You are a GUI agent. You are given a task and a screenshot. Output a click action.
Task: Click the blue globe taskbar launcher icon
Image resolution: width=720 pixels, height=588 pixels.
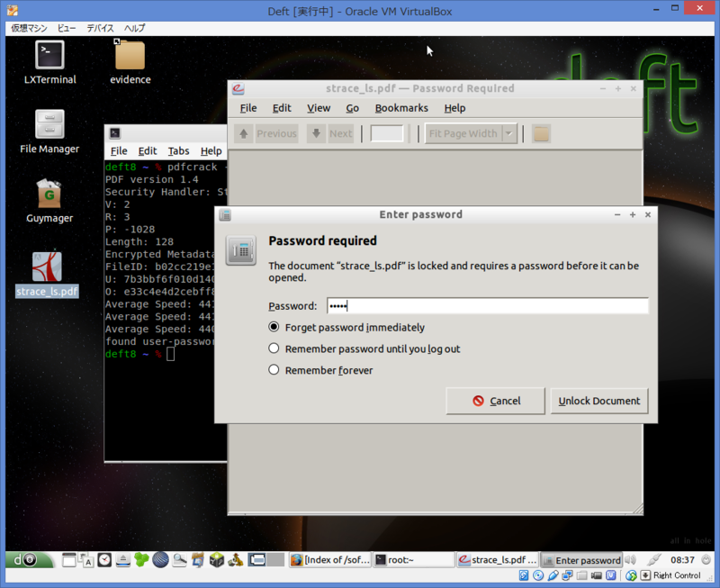click(x=160, y=560)
